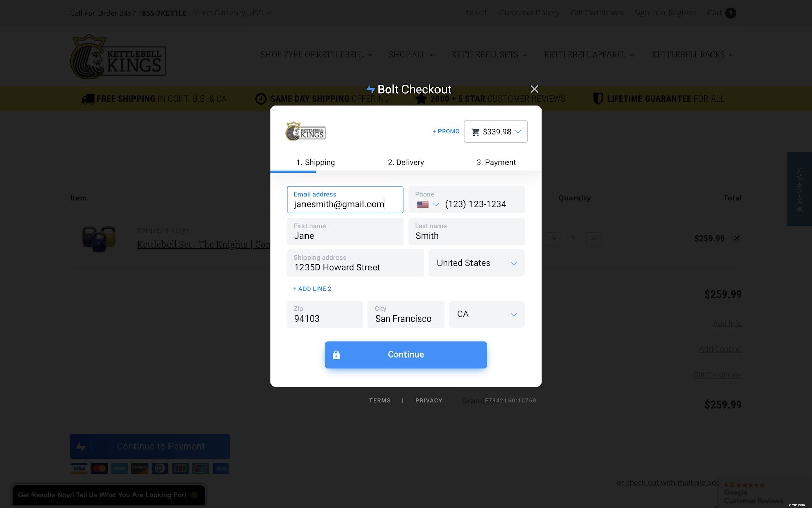
Task: Click the lifetime guarantee shield icon
Action: click(599, 99)
